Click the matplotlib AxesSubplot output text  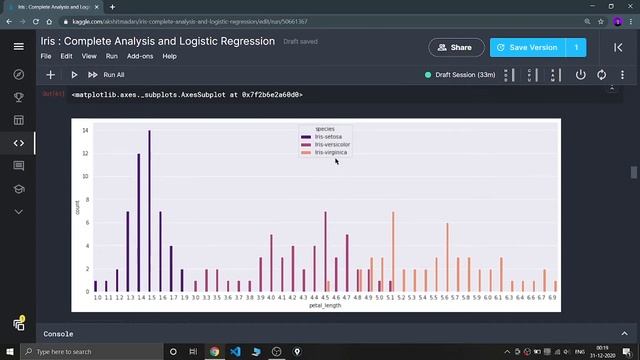187,95
